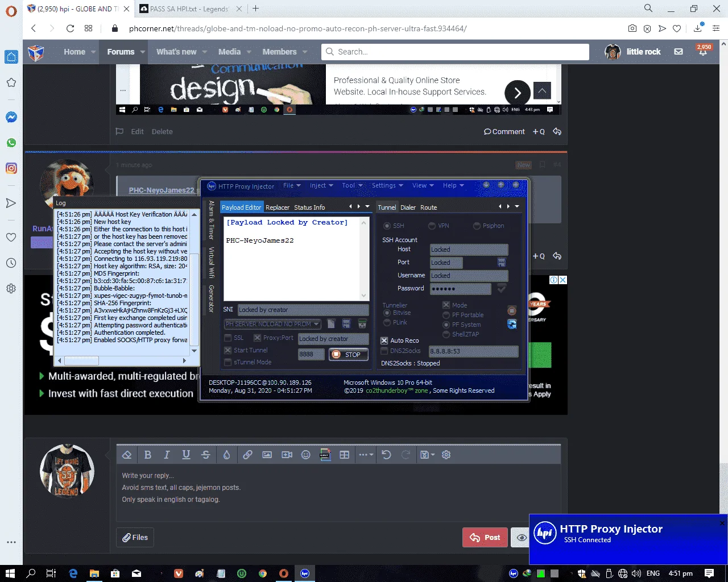This screenshot has width=728, height=582.
Task: Click the red Post reply button
Action: pos(485,538)
